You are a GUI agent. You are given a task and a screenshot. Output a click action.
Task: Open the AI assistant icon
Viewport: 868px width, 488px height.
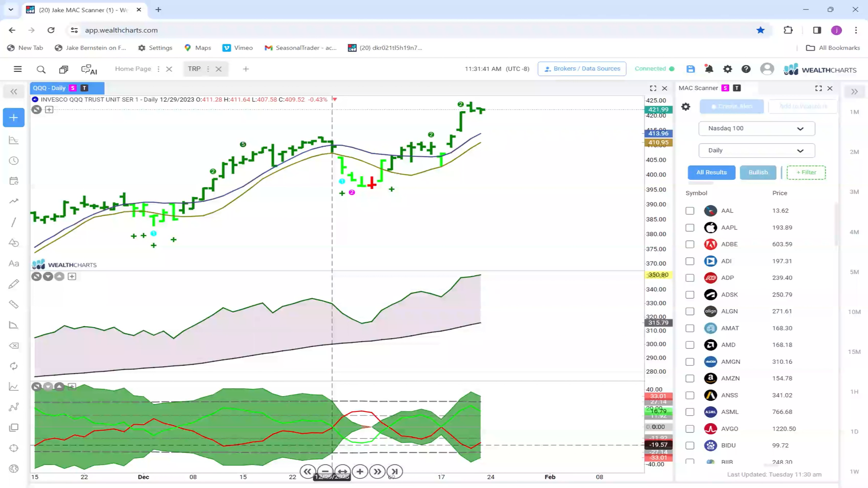(x=89, y=69)
